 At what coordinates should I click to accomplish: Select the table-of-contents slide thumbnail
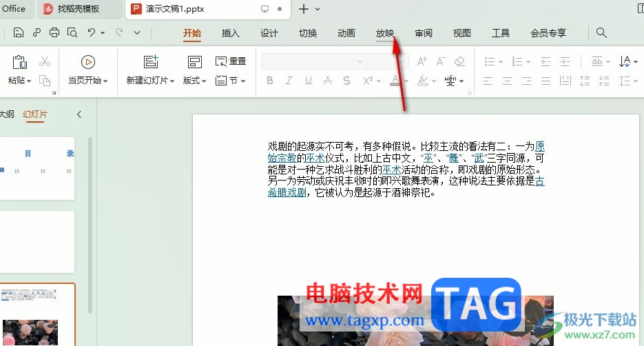37,168
